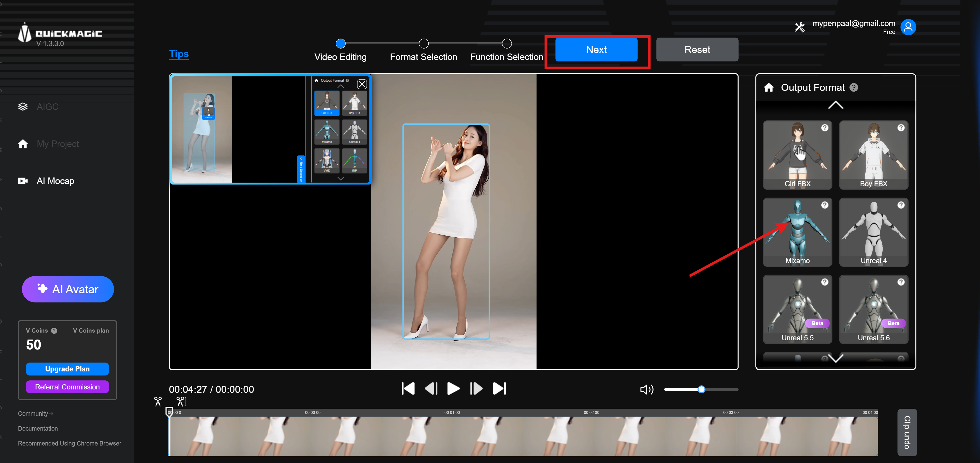This screenshot has width=980, height=463.
Task: Select the AIGC sidebar icon
Action: pos(23,106)
